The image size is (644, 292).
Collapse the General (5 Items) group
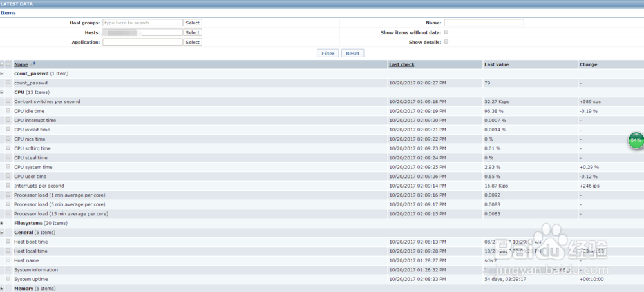click(2, 232)
